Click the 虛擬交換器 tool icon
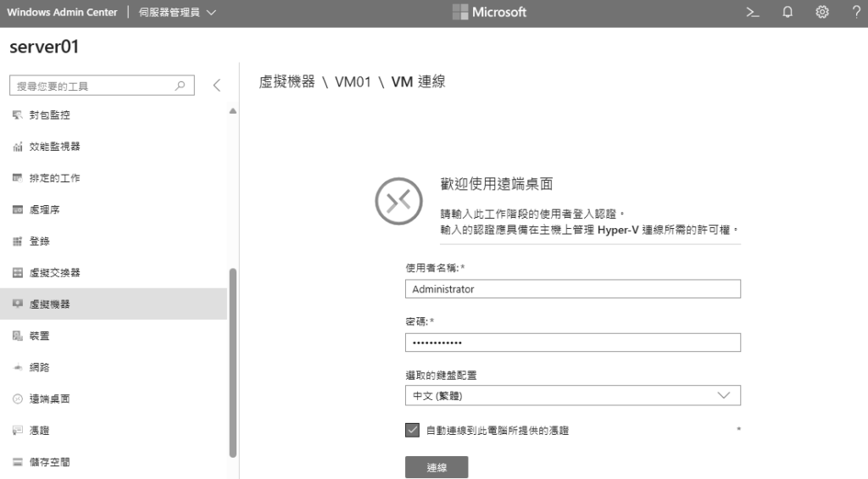The height and width of the screenshot is (479, 868). pyautogui.click(x=18, y=273)
